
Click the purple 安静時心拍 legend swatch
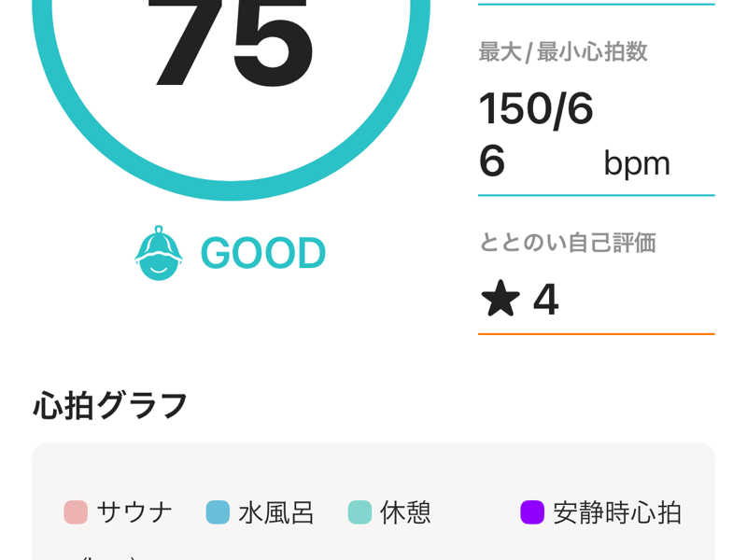pos(532,512)
